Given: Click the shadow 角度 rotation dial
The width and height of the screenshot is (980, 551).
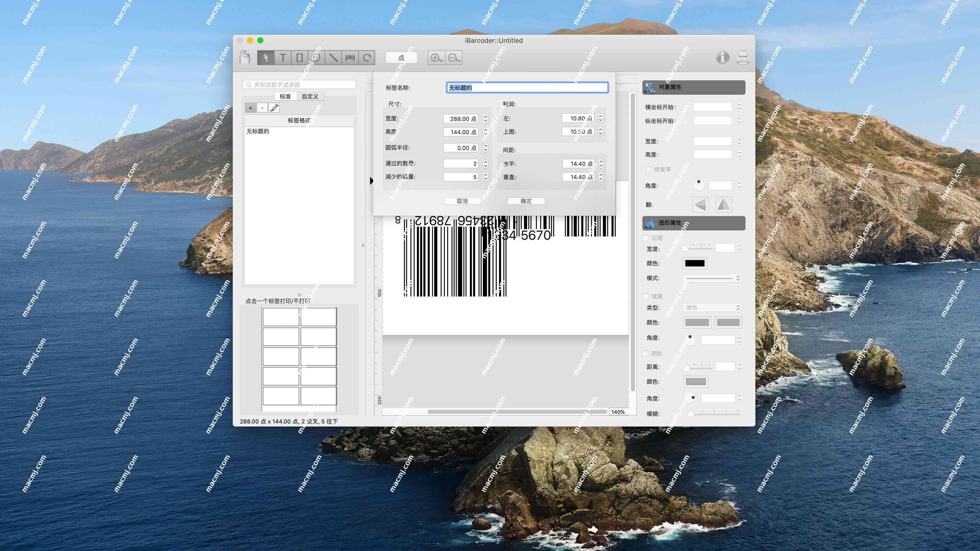Looking at the screenshot, I should point(690,398).
